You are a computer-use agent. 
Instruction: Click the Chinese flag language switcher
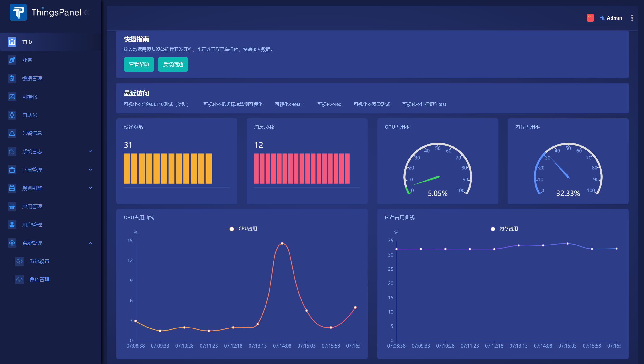pos(590,18)
